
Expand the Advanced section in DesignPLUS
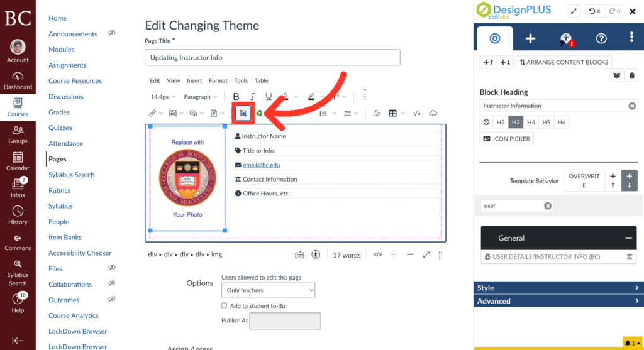click(x=558, y=301)
